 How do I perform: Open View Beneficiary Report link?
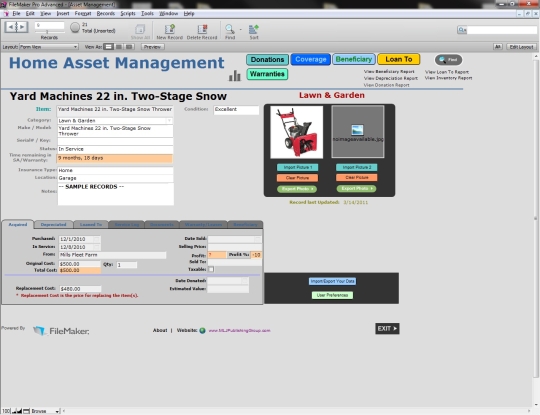389,72
